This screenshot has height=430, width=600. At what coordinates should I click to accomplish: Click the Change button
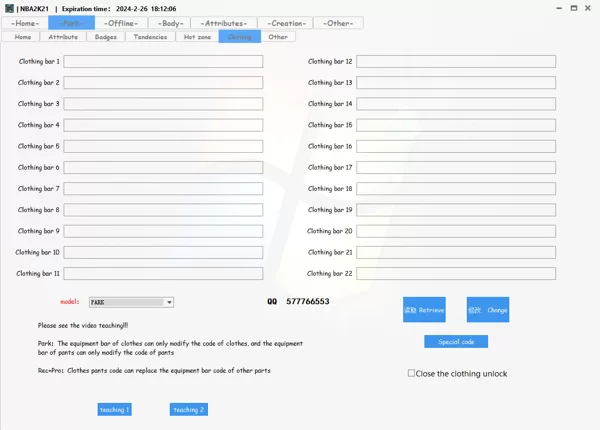click(488, 309)
